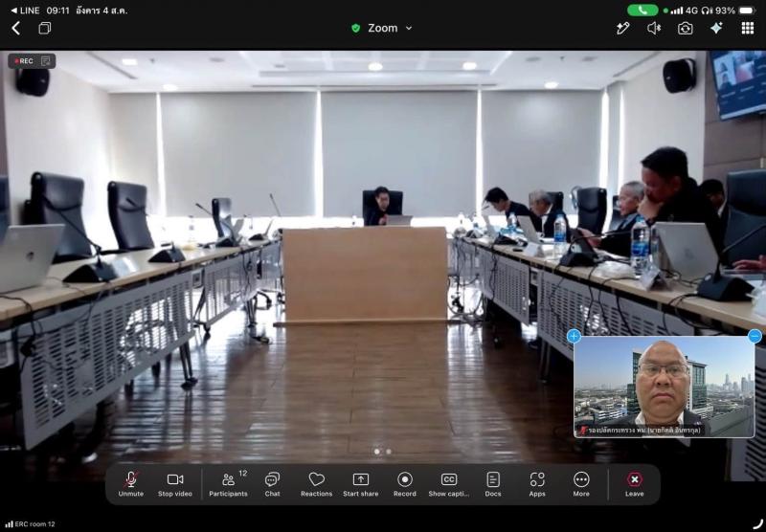Tap the first page indicator dot
Image resolution: width=766 pixels, height=532 pixels.
[x=376, y=452]
